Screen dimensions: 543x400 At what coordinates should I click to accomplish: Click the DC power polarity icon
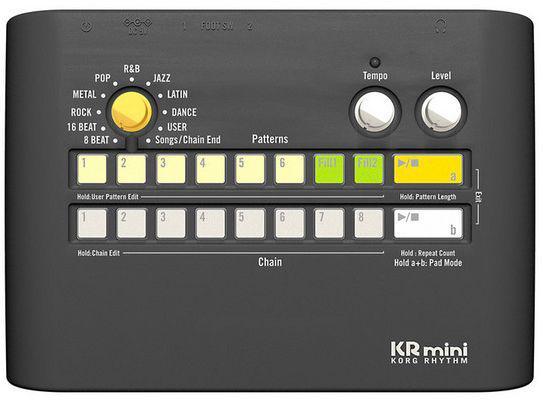pyautogui.click(x=138, y=26)
